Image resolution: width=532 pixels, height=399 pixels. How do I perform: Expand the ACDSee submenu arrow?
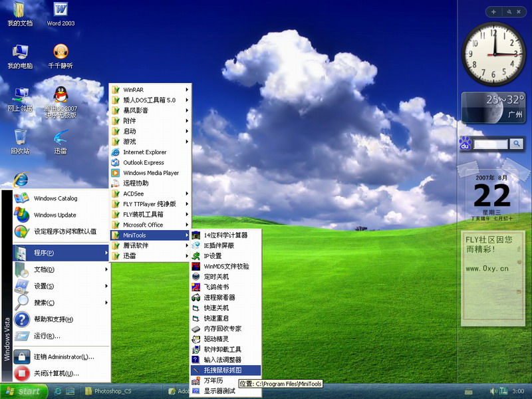click(187, 194)
